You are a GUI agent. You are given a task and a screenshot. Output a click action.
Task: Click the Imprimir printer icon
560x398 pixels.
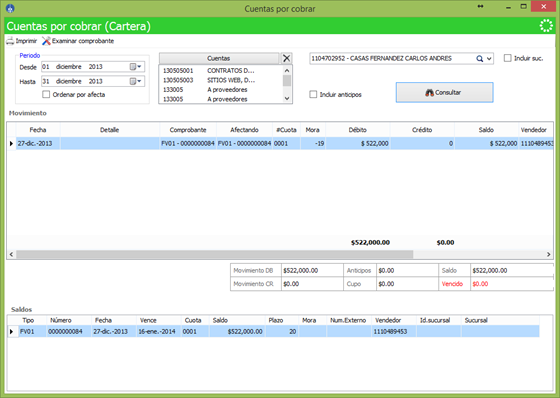(x=10, y=41)
